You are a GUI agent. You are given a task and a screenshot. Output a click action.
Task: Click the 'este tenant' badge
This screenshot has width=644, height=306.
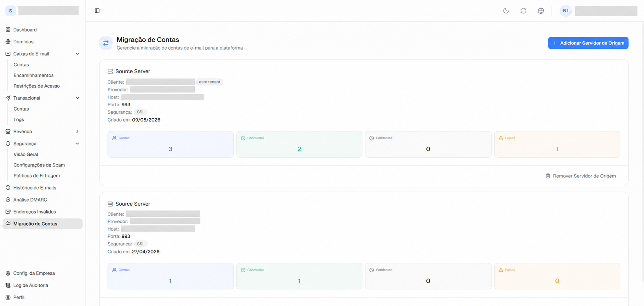coord(209,82)
